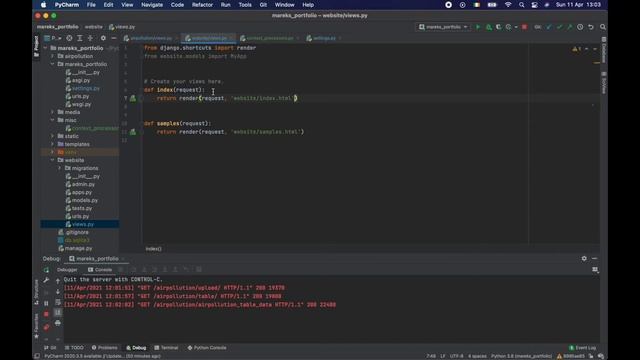Image resolution: width=640 pixels, height=360 pixels.
Task: Open the Tools menu
Action: coord(245,5)
